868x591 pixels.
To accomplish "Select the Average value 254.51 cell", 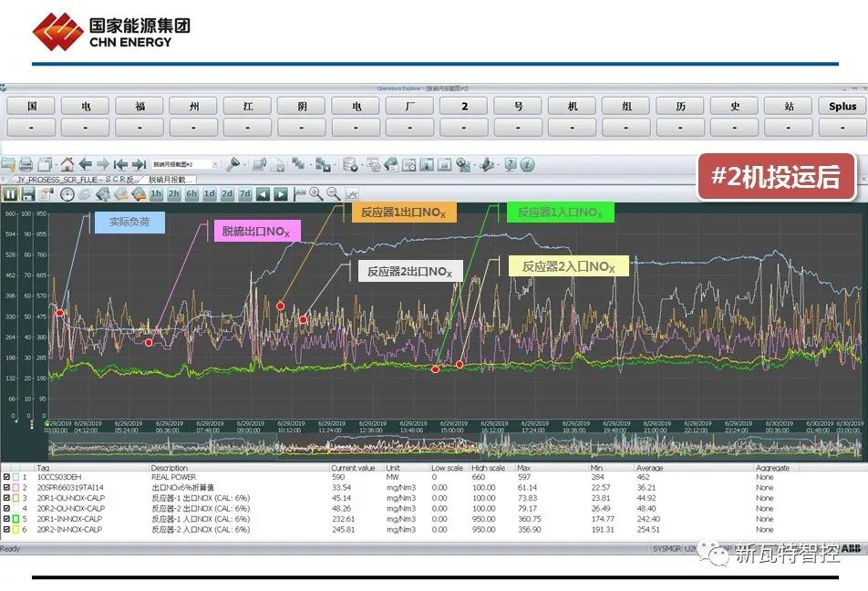I will point(648,530).
